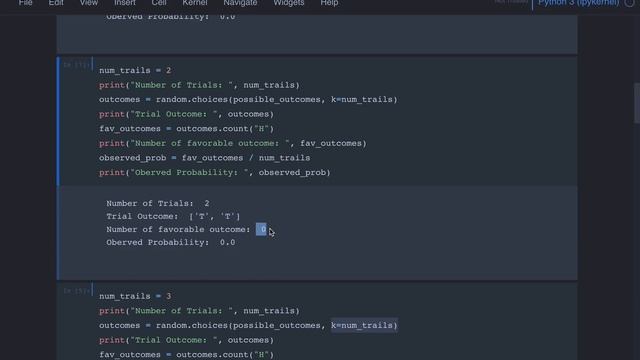Click the 'Number of favorable outcome' print statement

click(233, 144)
